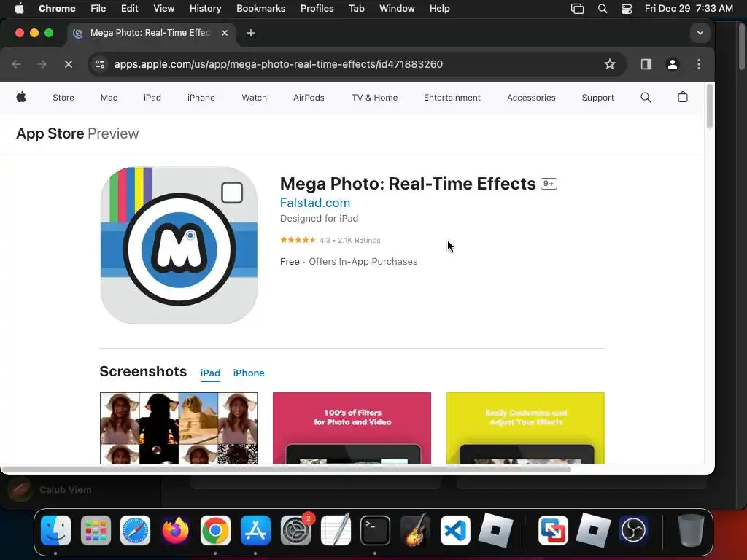Open Visual Studio Code from dock

point(455,530)
